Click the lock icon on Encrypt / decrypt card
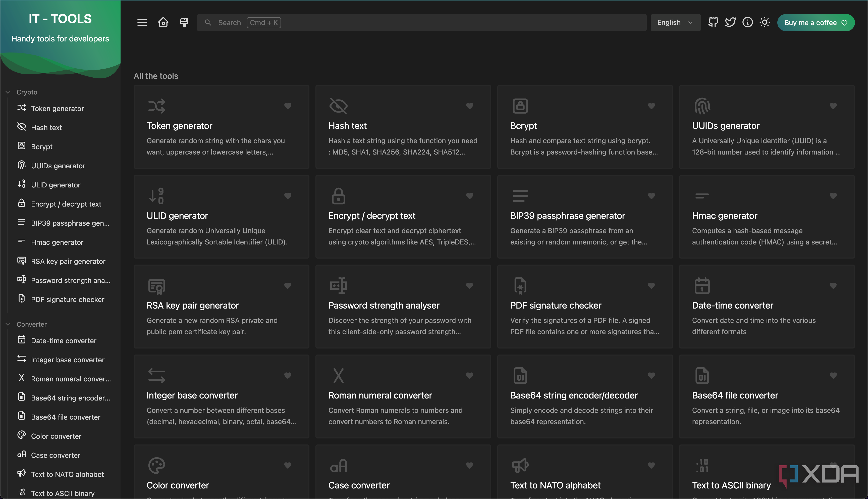The width and height of the screenshot is (868, 499). click(338, 196)
